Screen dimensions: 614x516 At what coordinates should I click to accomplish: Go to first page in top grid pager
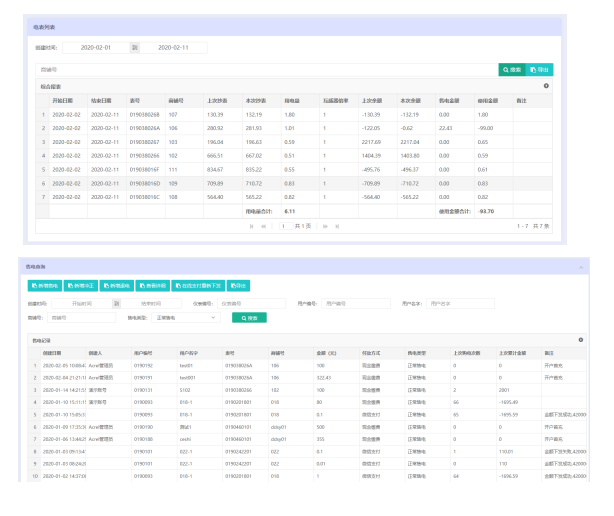tap(251, 226)
